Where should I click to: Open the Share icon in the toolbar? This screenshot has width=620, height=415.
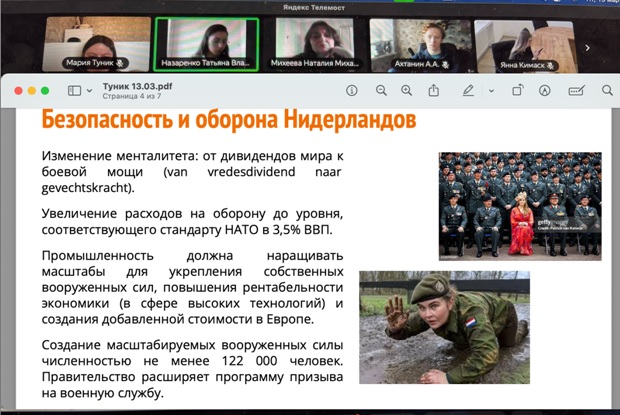point(433,91)
